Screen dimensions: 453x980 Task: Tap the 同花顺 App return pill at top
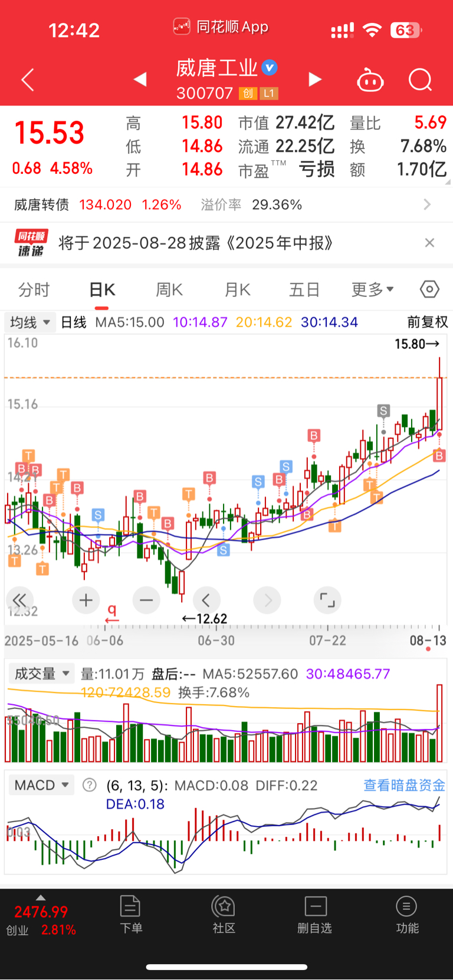pyautogui.click(x=221, y=27)
